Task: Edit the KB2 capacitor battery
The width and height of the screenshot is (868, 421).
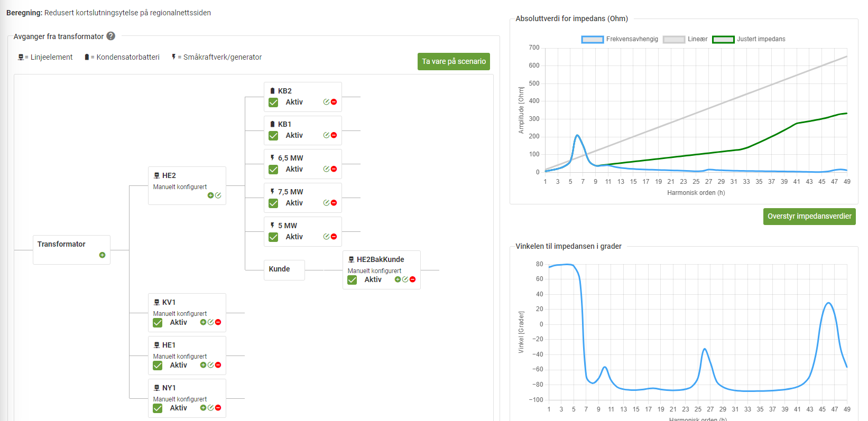Action: [x=326, y=102]
